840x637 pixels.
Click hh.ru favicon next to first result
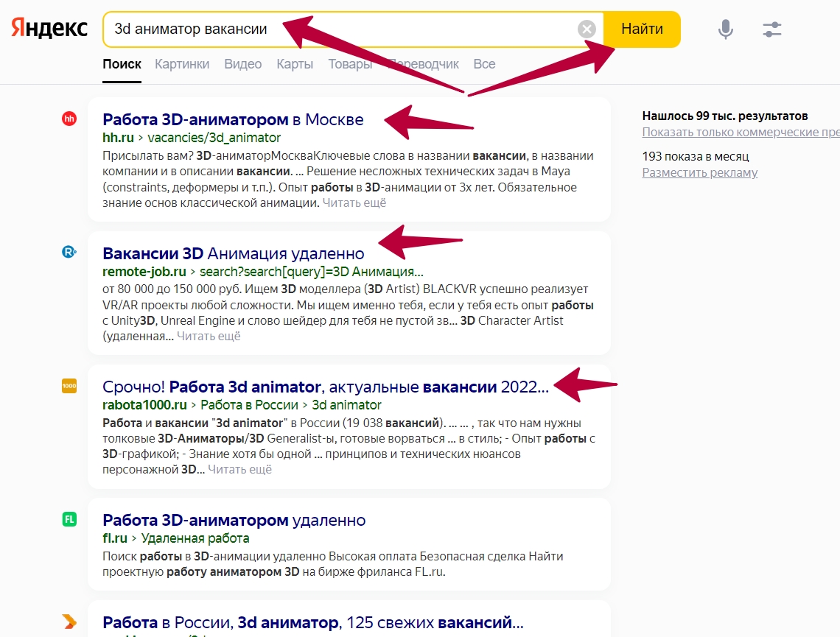point(69,119)
